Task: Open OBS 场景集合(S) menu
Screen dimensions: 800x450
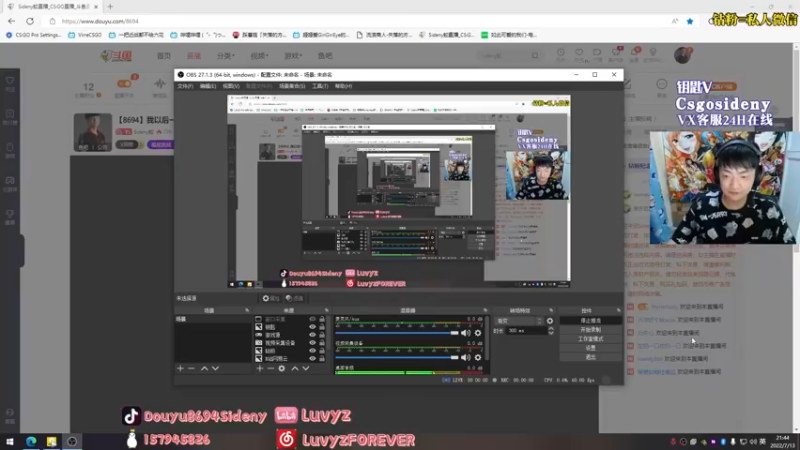Action: click(292, 86)
